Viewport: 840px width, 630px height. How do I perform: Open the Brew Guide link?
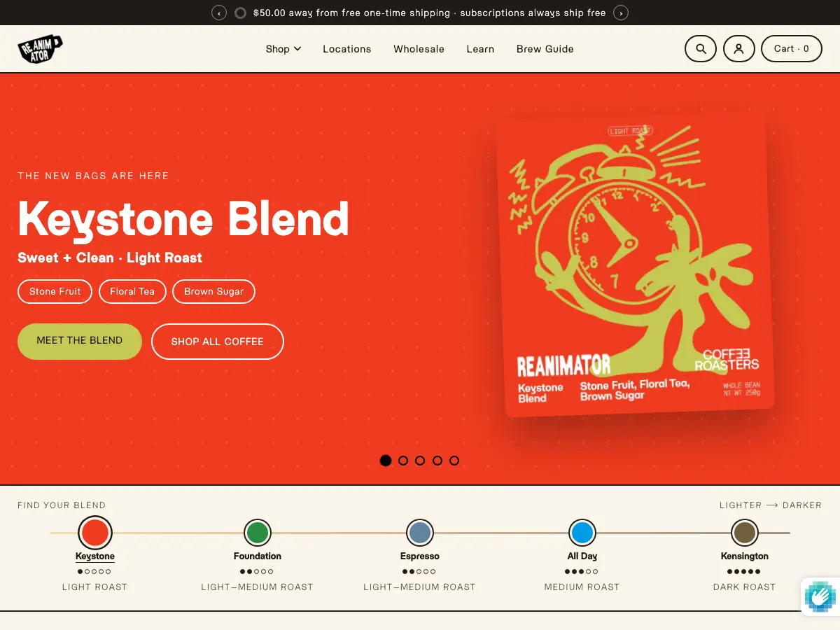coord(545,49)
